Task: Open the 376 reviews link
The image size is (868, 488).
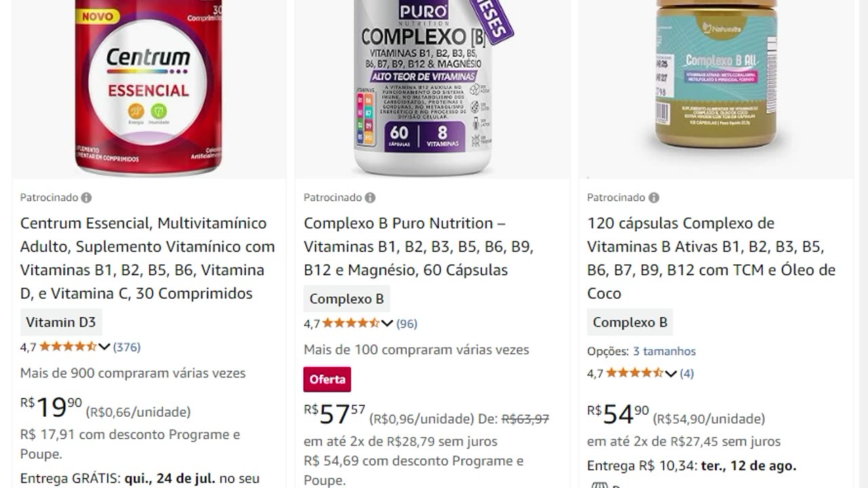Action: tap(127, 347)
